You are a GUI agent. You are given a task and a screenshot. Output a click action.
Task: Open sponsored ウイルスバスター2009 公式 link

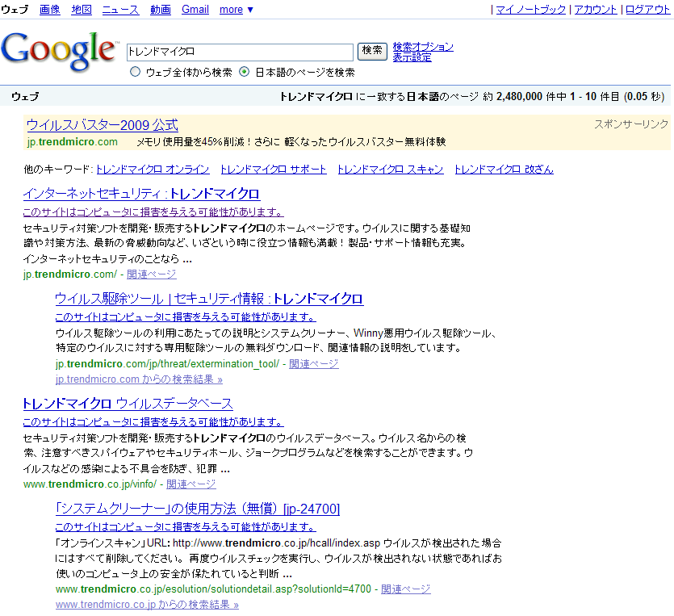tap(103, 125)
